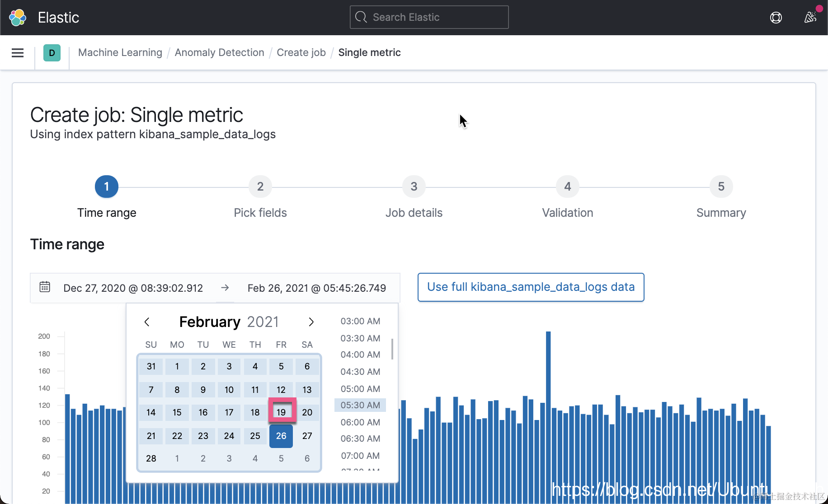Open start date Dec 27, 2020 picker
Viewport: 828px width, 504px height.
coord(133,288)
